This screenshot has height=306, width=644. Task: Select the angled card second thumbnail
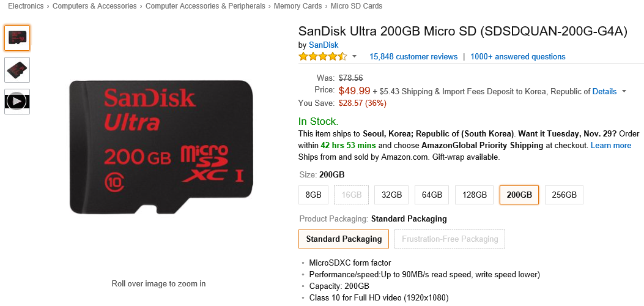17,70
